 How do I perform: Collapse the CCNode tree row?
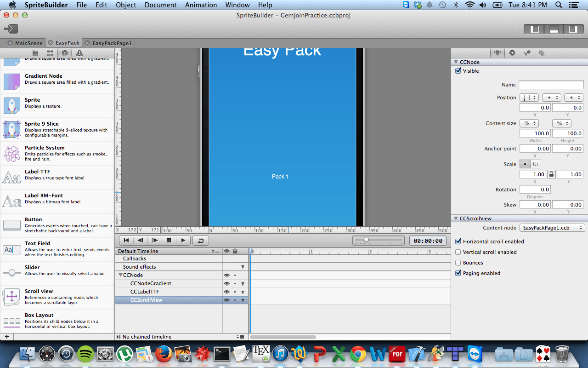pyautogui.click(x=120, y=275)
